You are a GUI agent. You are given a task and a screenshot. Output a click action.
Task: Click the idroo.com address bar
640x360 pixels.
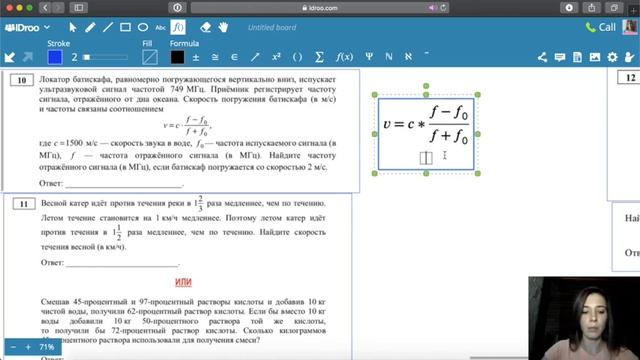pos(320,8)
